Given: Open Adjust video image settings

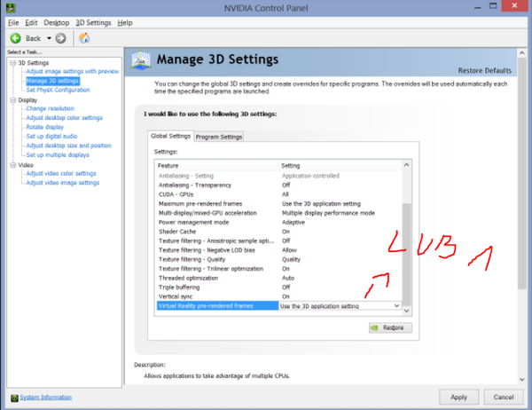Looking at the screenshot, I should (x=63, y=183).
